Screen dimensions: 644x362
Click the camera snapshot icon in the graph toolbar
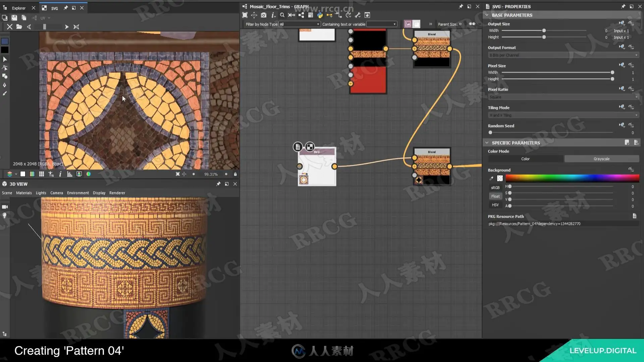(x=264, y=15)
